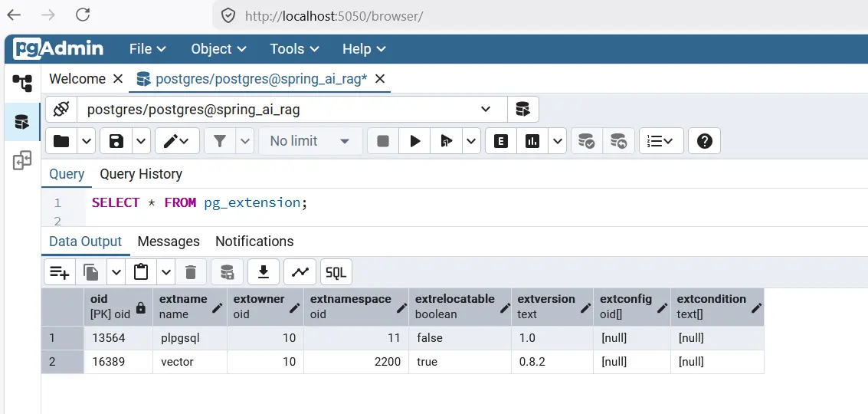Viewport: 868px width, 414px height.
Task: Click the Explain (E) button
Action: point(501,141)
